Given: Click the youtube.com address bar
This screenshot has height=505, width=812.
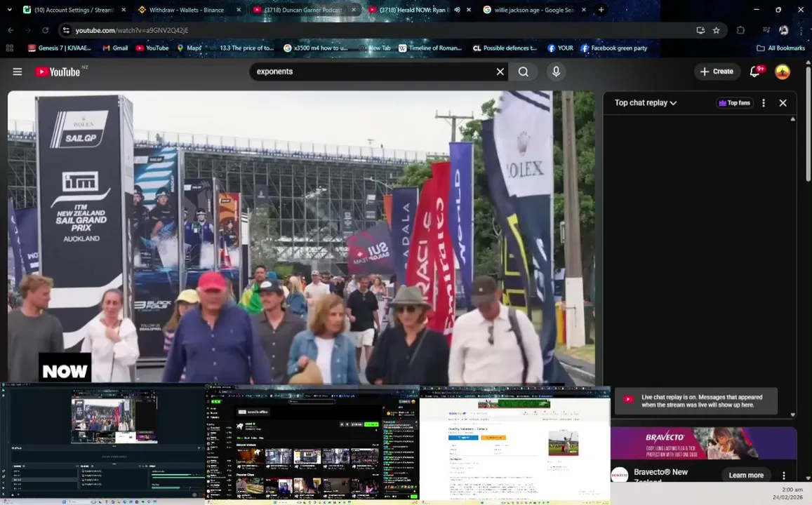Looking at the screenshot, I should [x=383, y=31].
